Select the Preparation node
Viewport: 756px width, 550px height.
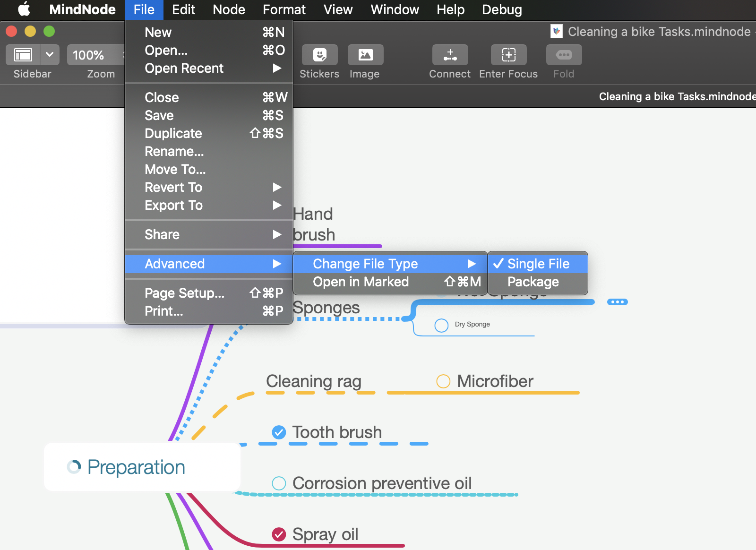click(x=142, y=467)
